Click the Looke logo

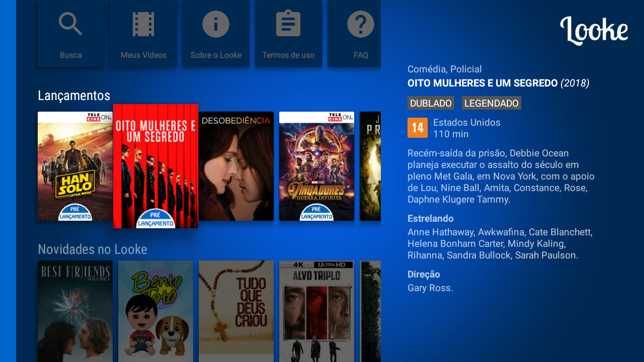(594, 30)
